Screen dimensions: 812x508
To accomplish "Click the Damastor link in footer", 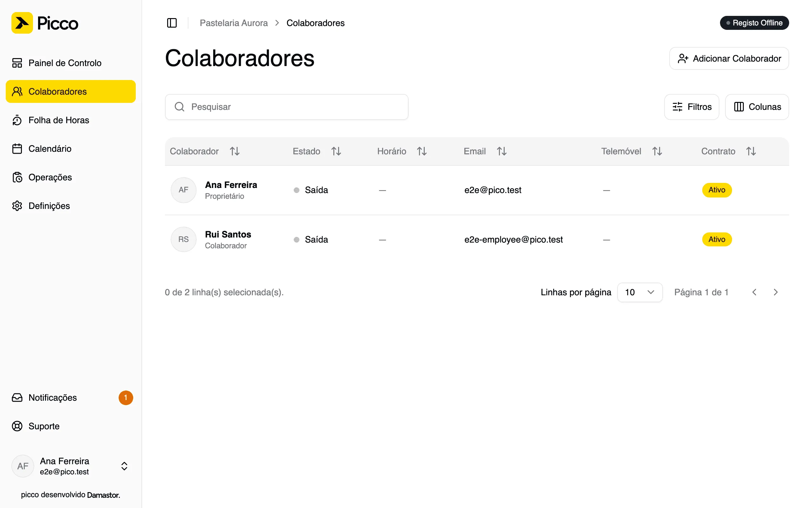I will 103,495.
